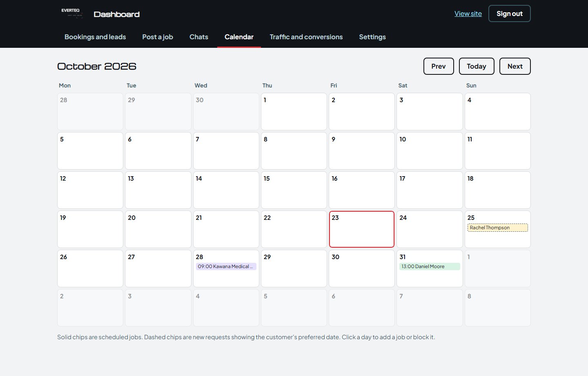Pick the day 19 calendar cell
The height and width of the screenshot is (376, 588).
90,229
